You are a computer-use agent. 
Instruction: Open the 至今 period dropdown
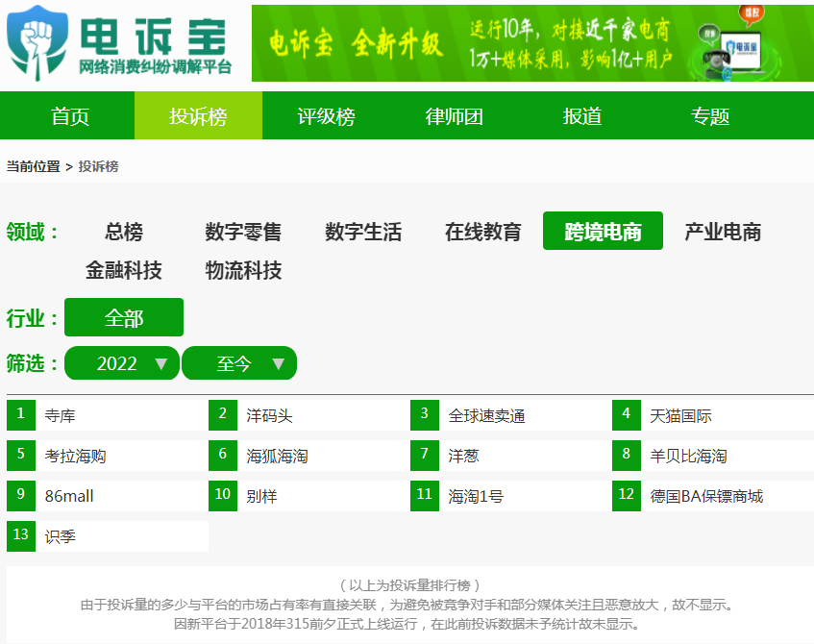click(x=239, y=363)
